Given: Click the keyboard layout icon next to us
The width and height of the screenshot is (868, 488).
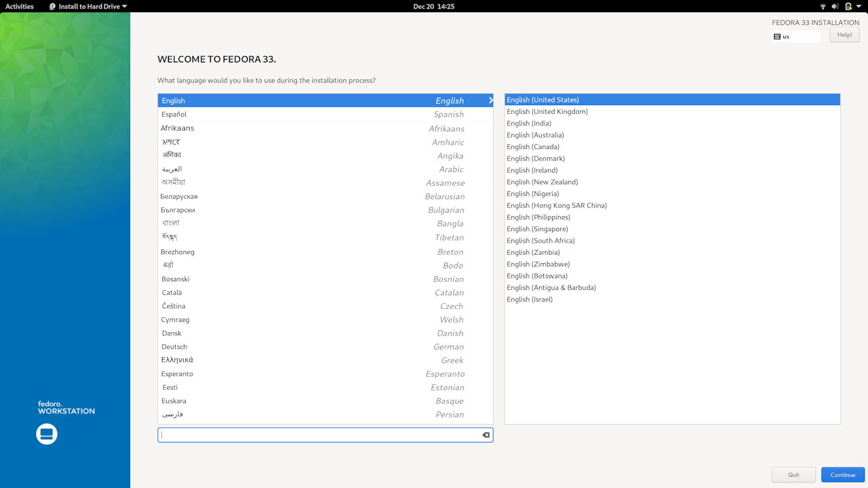Looking at the screenshot, I should coord(777,37).
